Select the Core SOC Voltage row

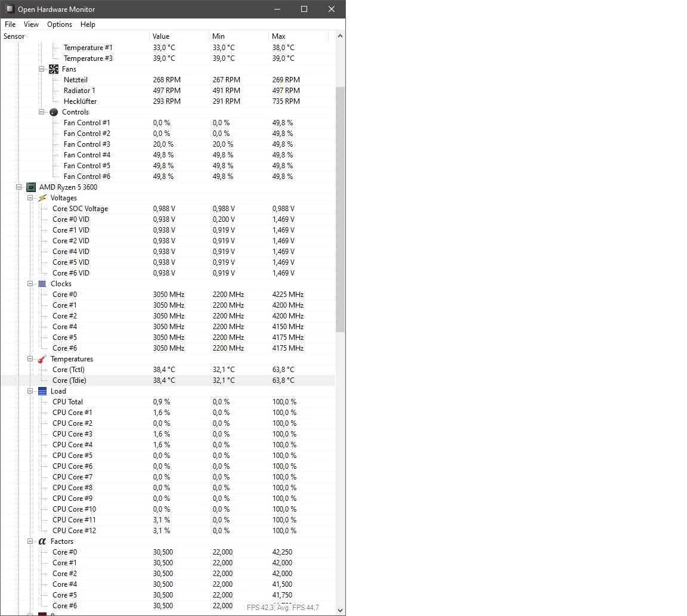pyautogui.click(x=168, y=209)
